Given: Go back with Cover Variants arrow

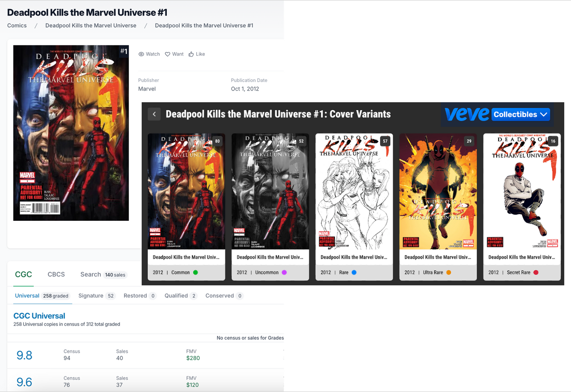Looking at the screenshot, I should coord(154,114).
